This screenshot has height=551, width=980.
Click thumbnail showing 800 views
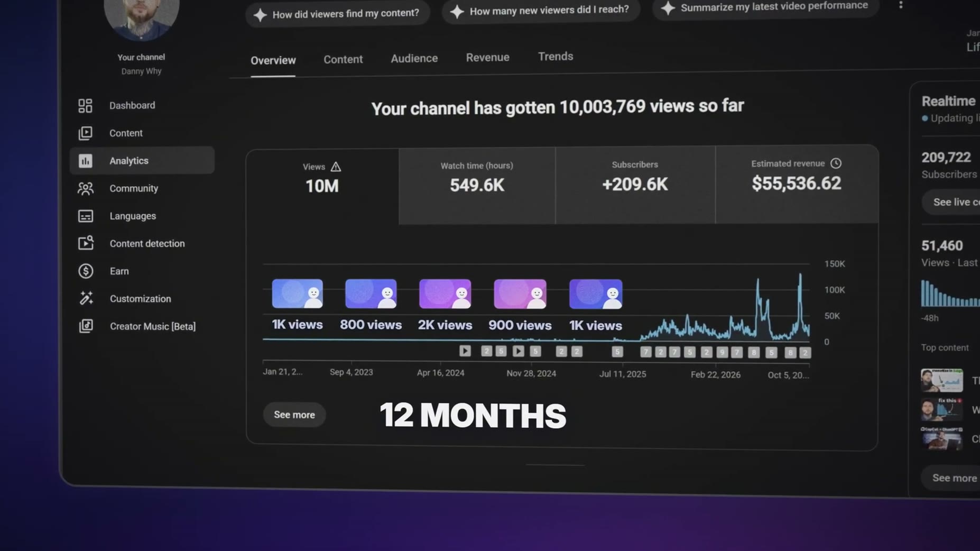pyautogui.click(x=371, y=293)
